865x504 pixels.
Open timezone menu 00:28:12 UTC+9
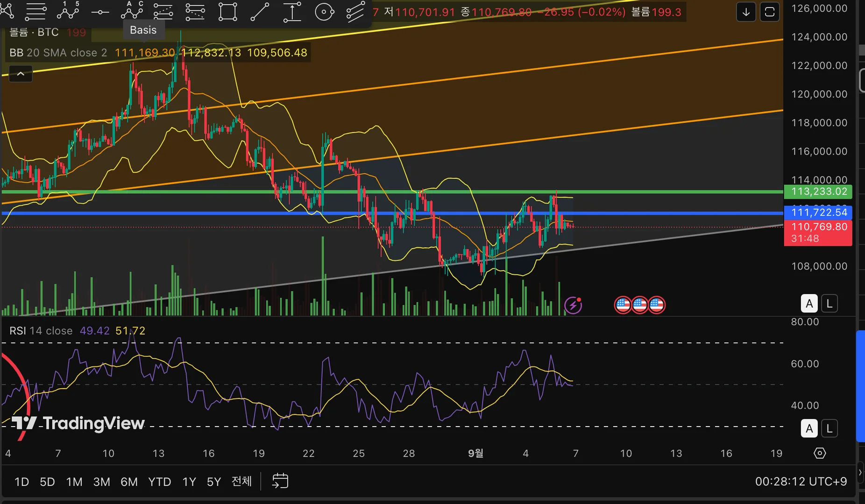point(801,482)
